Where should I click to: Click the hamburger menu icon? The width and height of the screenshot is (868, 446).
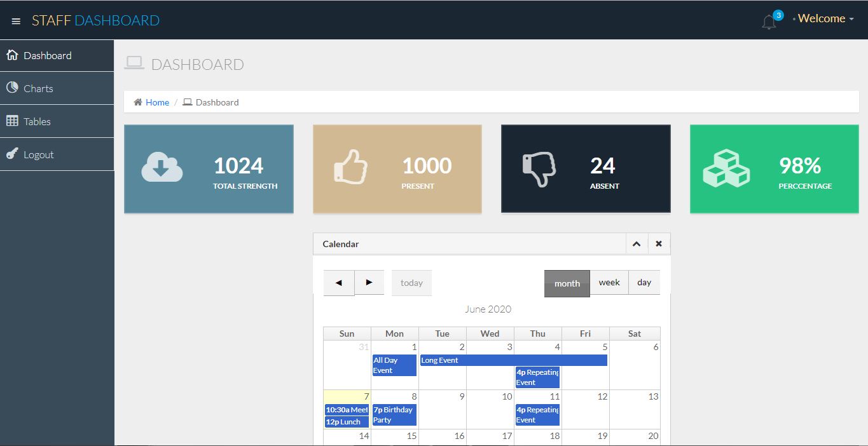(x=17, y=21)
